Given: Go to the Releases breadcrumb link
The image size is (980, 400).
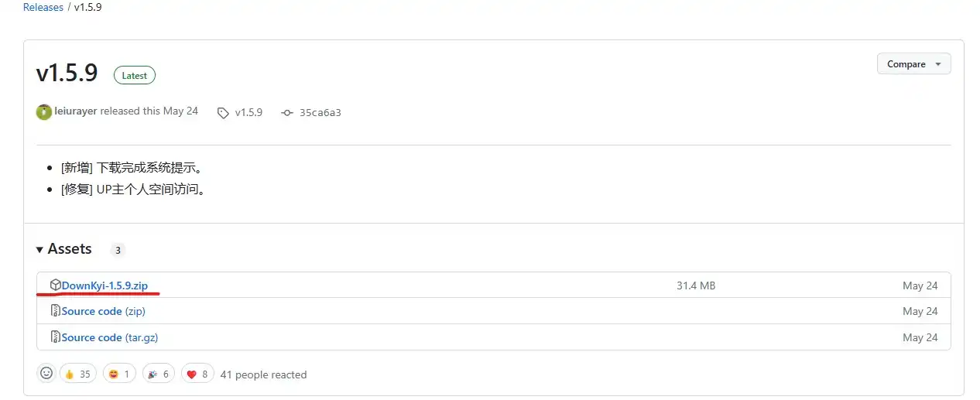Looking at the screenshot, I should click(43, 7).
